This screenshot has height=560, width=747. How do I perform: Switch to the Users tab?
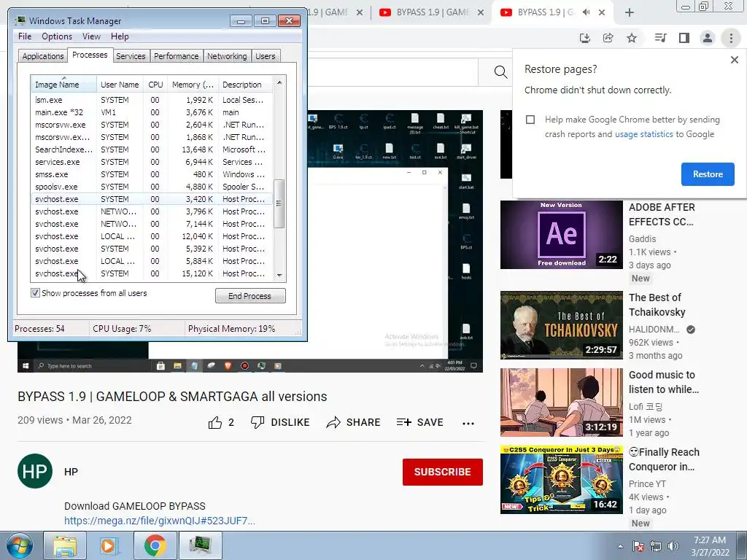[266, 56]
